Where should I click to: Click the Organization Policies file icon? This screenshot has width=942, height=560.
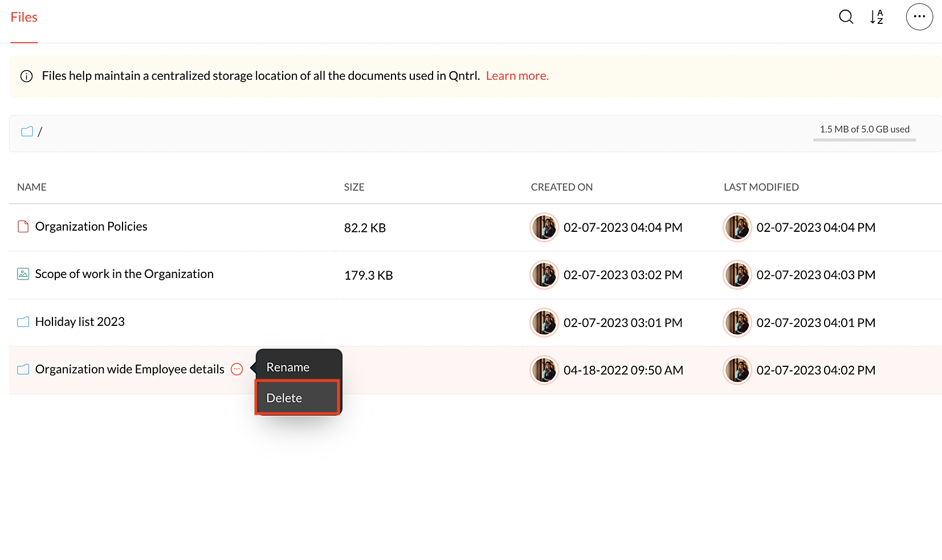[x=23, y=227]
